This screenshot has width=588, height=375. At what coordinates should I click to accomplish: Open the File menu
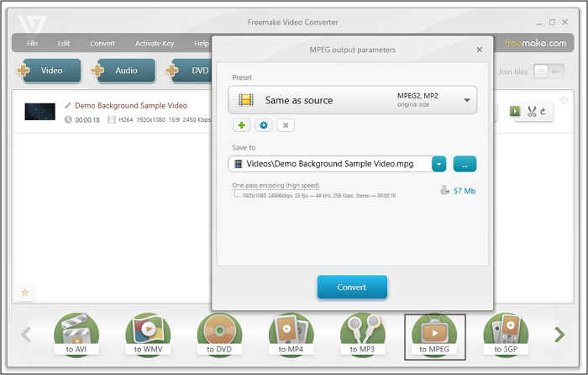[32, 43]
